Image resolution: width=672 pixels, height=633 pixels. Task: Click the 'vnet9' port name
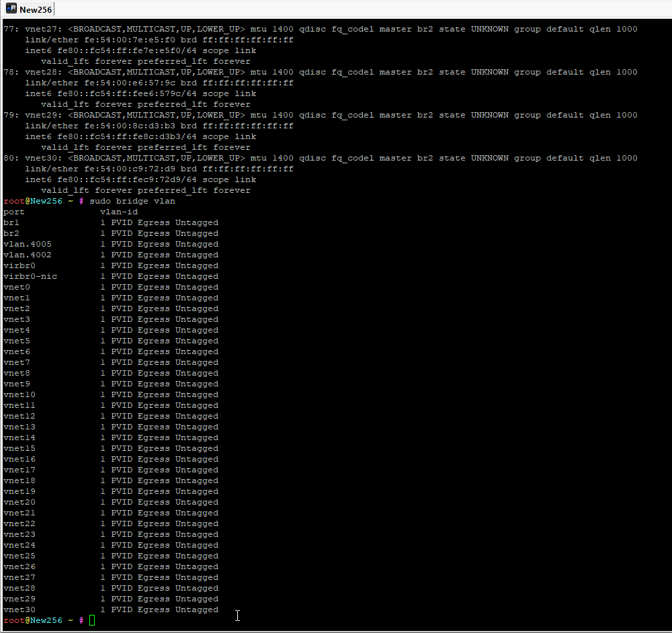pyautogui.click(x=17, y=384)
